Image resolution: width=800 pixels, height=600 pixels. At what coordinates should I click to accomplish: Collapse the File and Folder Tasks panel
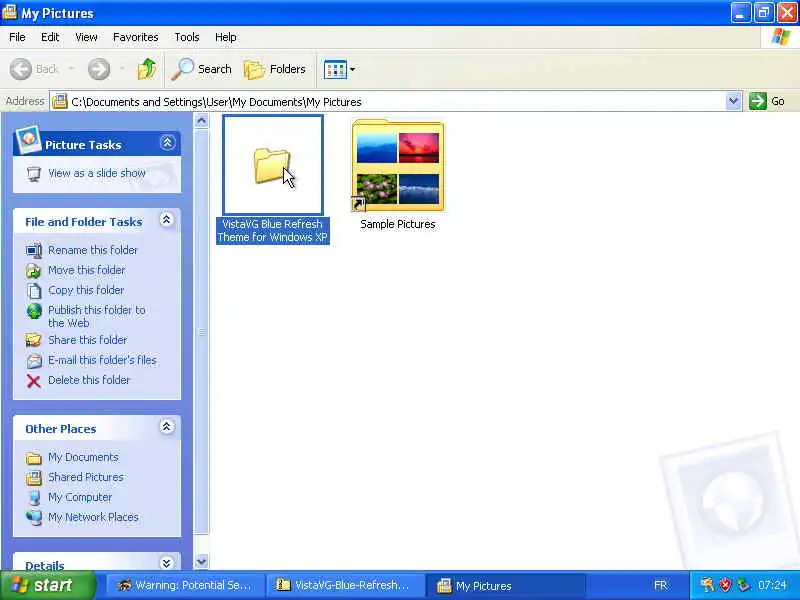[x=166, y=220]
